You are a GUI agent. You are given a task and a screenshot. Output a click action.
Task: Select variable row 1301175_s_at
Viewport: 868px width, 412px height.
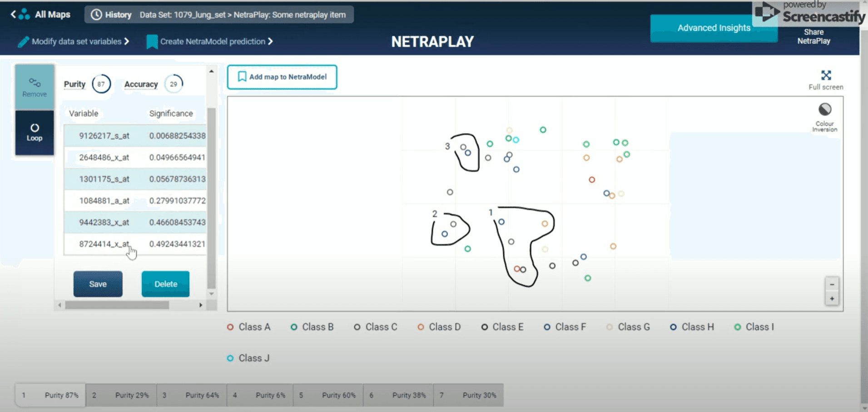(135, 179)
